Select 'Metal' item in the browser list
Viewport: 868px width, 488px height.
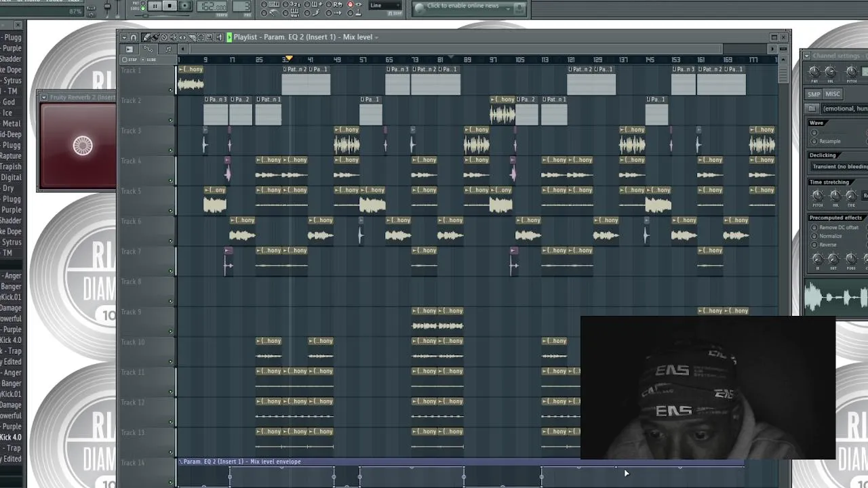(12, 123)
